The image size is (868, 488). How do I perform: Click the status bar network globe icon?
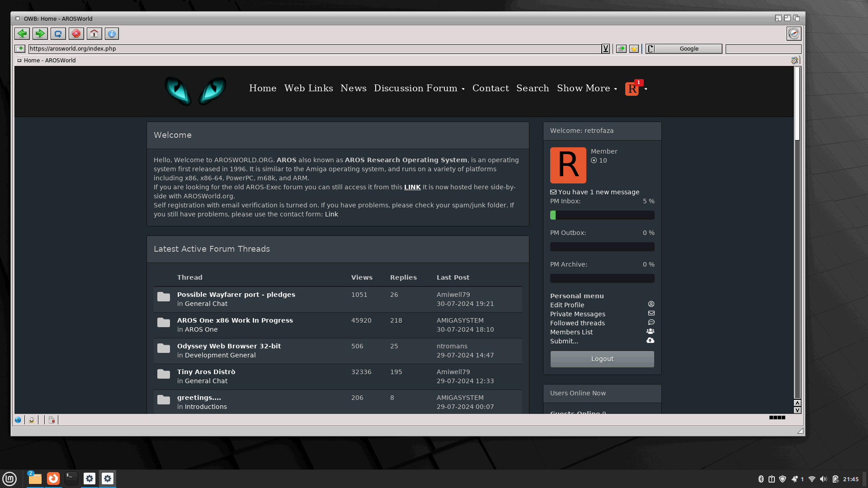18,420
